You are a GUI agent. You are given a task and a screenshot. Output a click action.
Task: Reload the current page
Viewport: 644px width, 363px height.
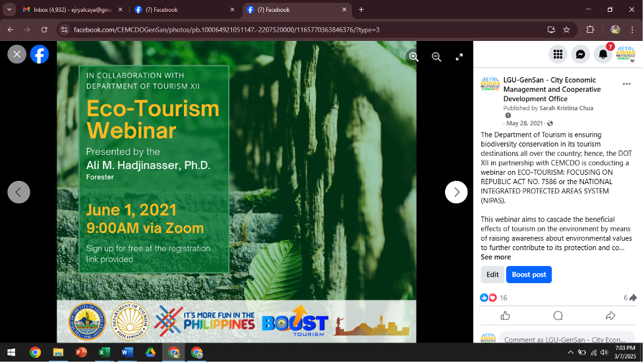(44, 30)
